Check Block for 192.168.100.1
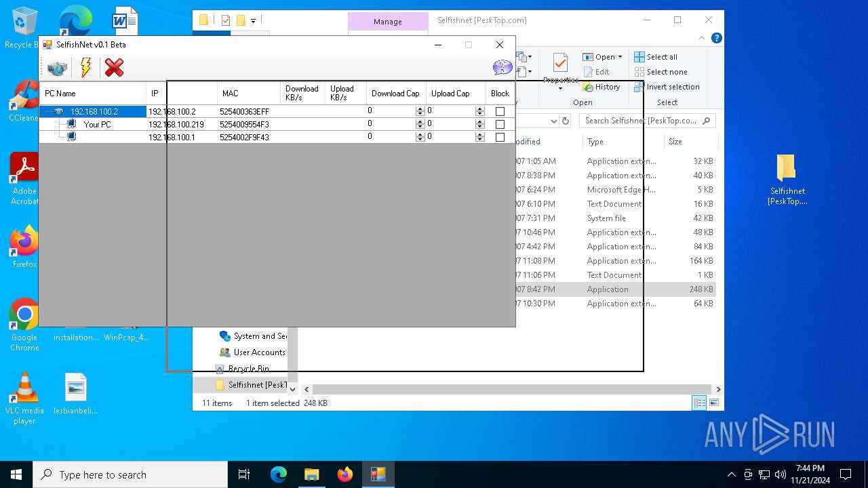The height and width of the screenshot is (488, 868). pyautogui.click(x=500, y=137)
